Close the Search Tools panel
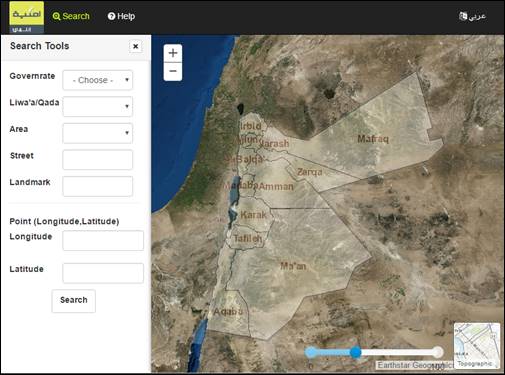Viewport: 505px width, 375px height. [136, 46]
